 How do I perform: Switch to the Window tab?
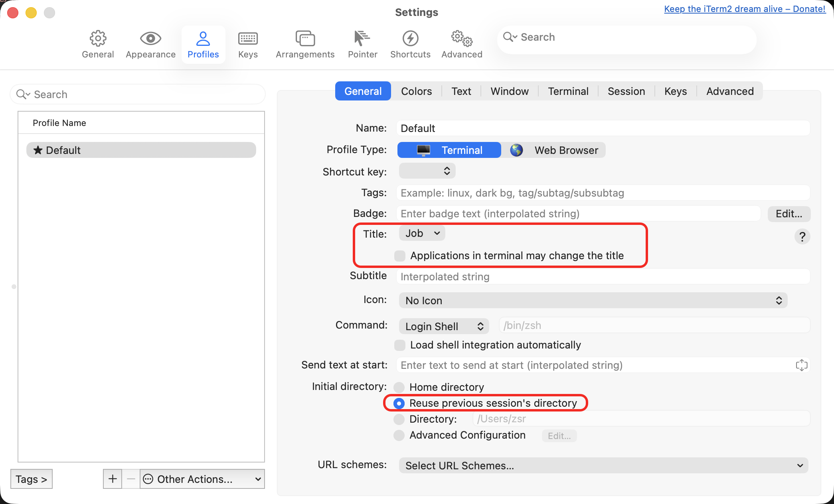tap(510, 91)
